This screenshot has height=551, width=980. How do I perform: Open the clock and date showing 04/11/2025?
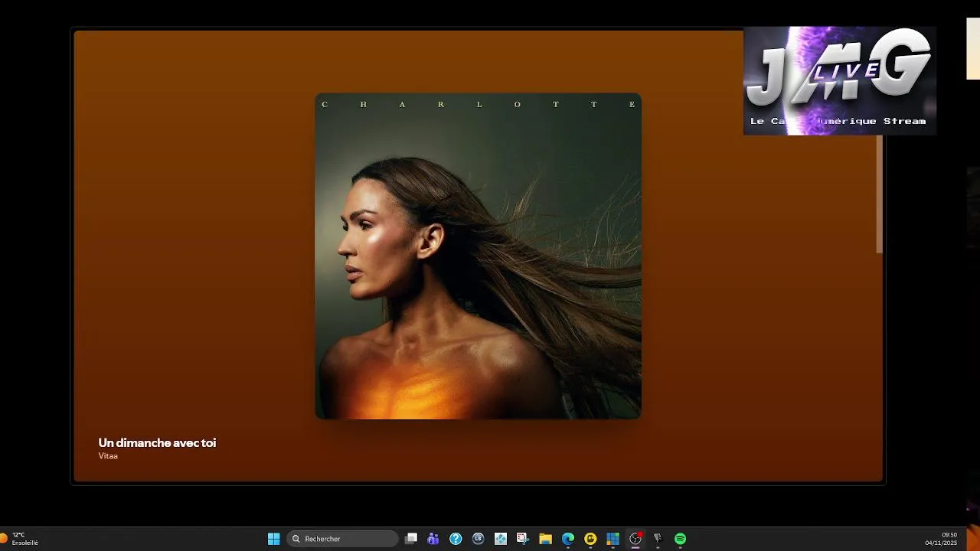(x=941, y=539)
